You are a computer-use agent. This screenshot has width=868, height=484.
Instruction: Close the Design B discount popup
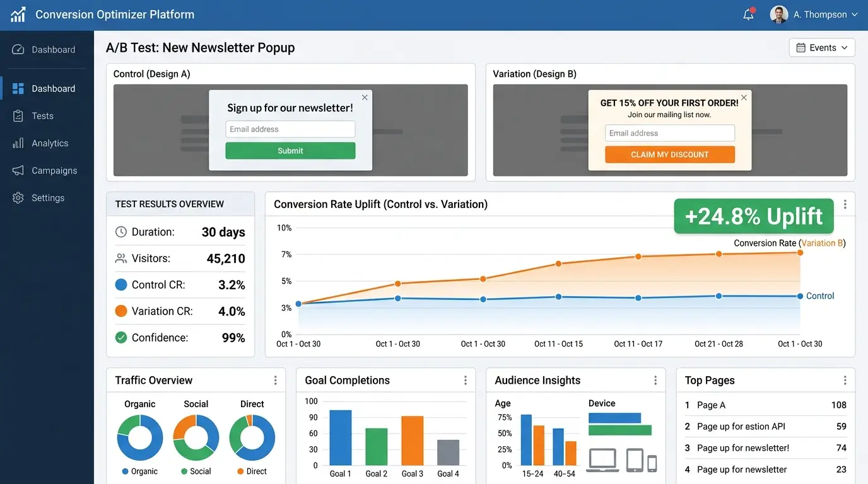pos(744,98)
